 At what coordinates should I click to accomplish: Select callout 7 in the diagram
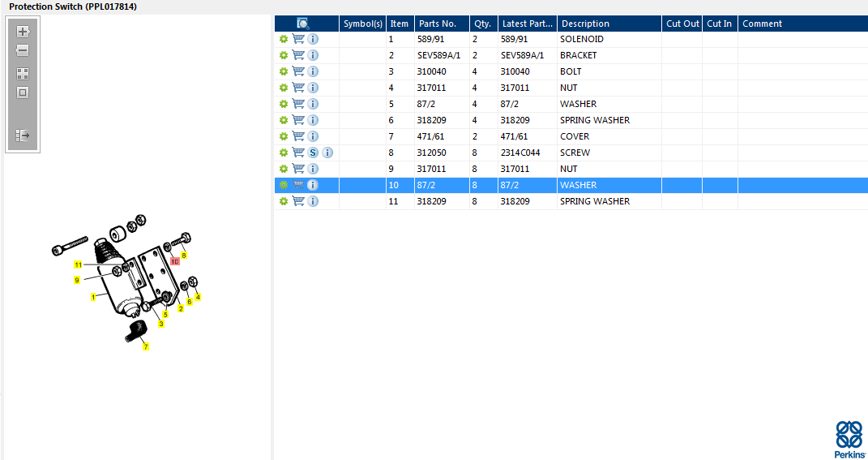[146, 346]
